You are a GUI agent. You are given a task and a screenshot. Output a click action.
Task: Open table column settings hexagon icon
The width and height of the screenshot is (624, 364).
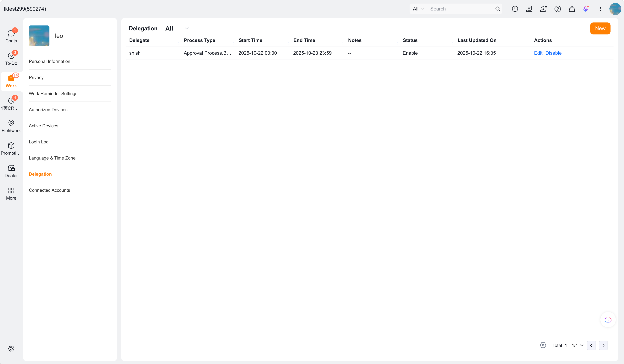[543, 345]
